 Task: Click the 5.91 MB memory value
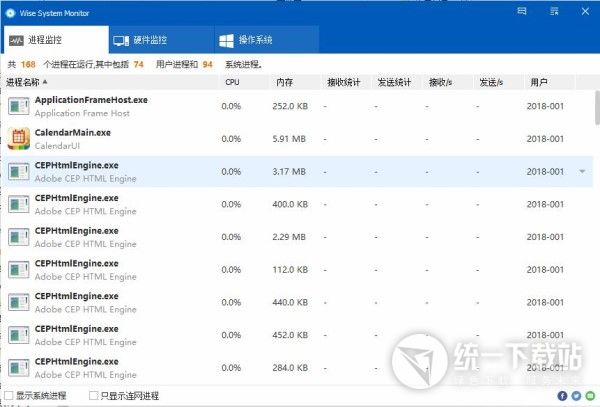289,139
